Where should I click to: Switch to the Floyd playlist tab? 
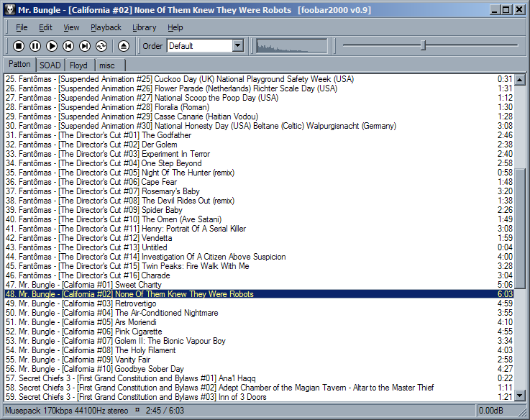coord(78,65)
